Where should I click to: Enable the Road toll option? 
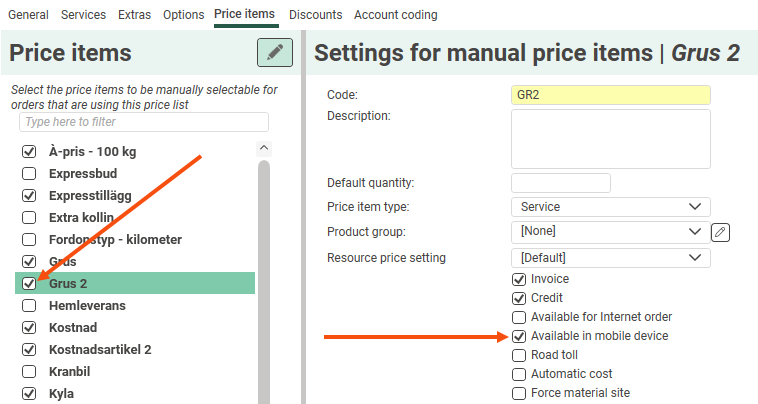click(x=519, y=355)
